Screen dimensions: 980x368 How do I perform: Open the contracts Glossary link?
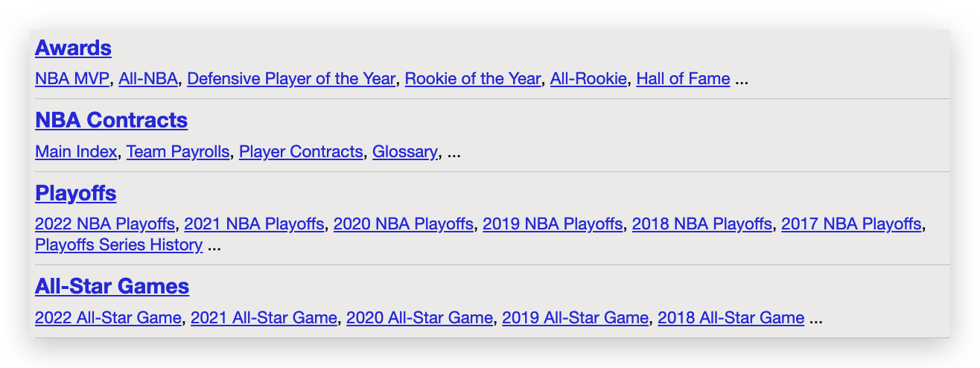[404, 152]
